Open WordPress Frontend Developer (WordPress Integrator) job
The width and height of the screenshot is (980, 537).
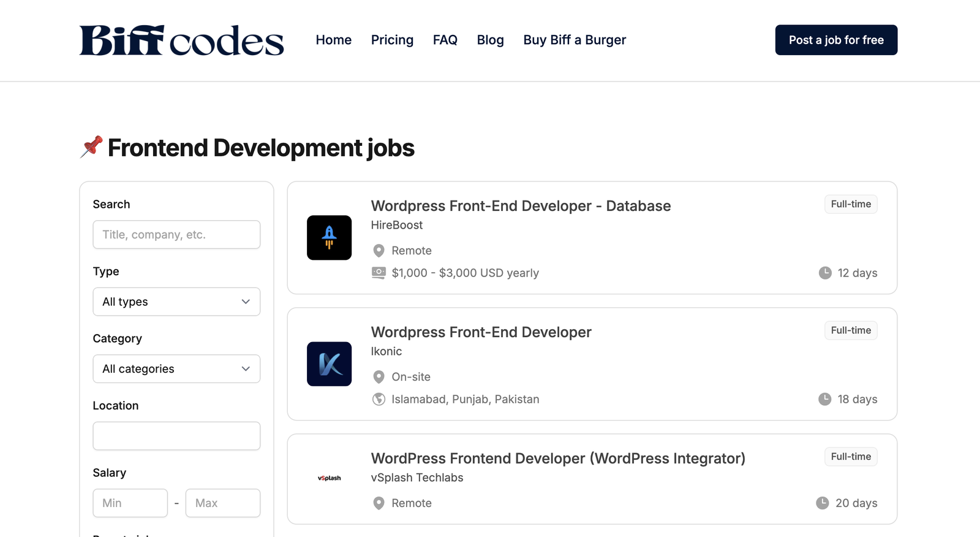coord(558,459)
